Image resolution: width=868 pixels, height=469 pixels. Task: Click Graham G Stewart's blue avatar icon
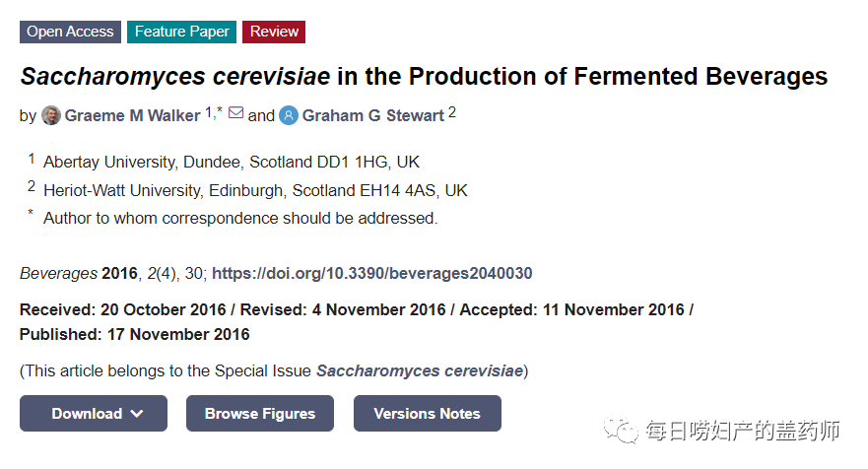tap(289, 115)
